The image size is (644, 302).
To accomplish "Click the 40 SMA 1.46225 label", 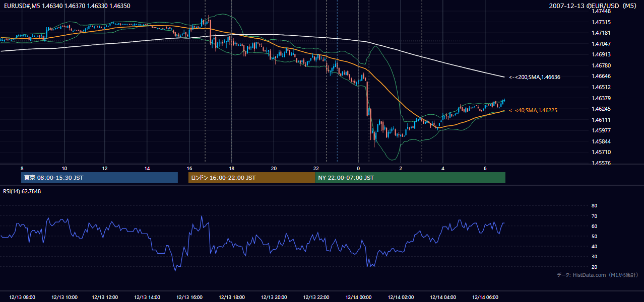I will (x=533, y=110).
